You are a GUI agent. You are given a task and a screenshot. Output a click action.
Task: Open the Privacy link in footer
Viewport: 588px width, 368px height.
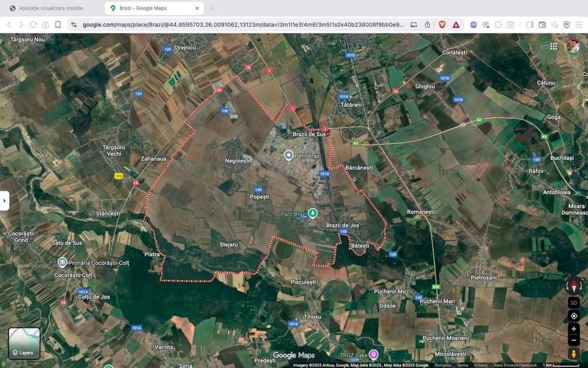[x=480, y=365]
